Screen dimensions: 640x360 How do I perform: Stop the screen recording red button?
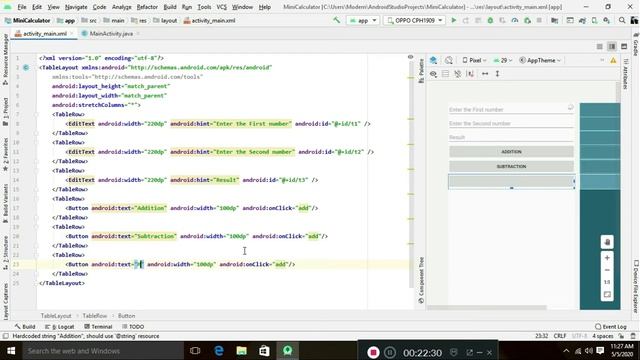pyautogui.click(x=373, y=352)
